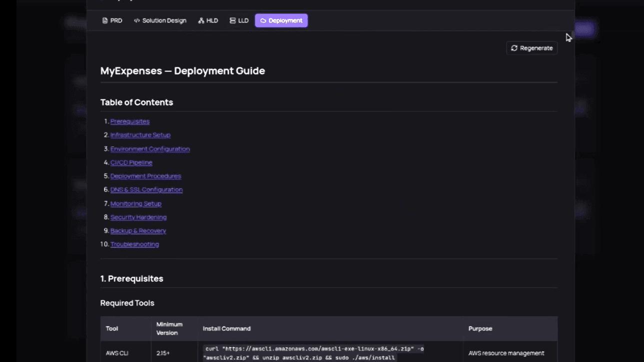The image size is (644, 362).
Task: Click the network diagram icon on the HLD tab
Action: coord(200,20)
